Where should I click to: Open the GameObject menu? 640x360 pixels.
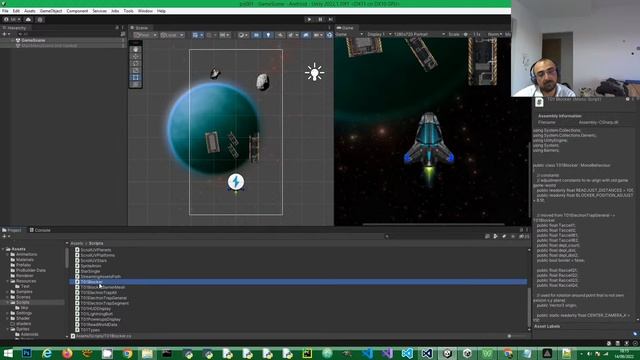click(x=51, y=11)
